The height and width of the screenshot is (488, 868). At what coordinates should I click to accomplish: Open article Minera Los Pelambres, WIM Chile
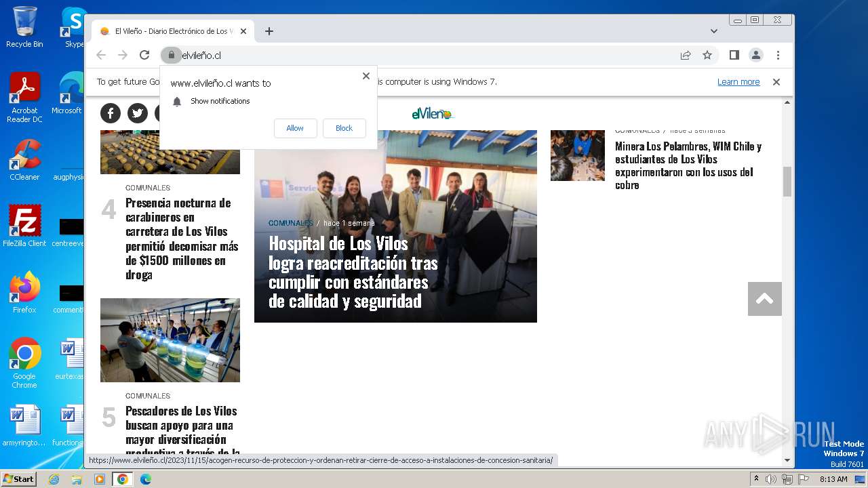688,165
